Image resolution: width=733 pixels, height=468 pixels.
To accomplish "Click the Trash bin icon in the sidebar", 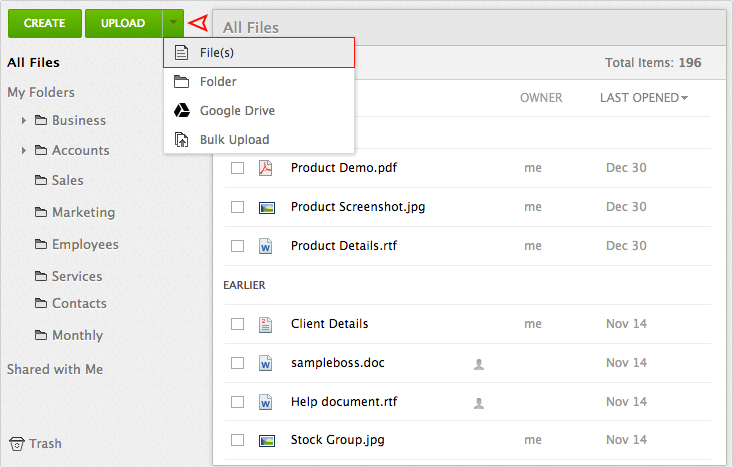I will tap(17, 443).
